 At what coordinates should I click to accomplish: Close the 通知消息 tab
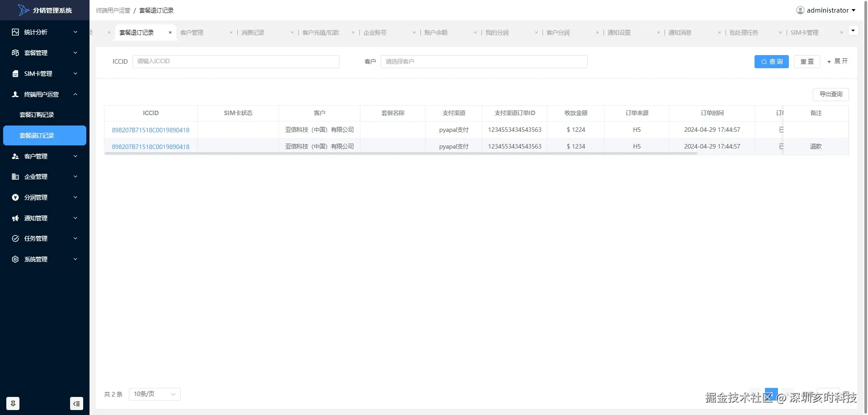(719, 33)
